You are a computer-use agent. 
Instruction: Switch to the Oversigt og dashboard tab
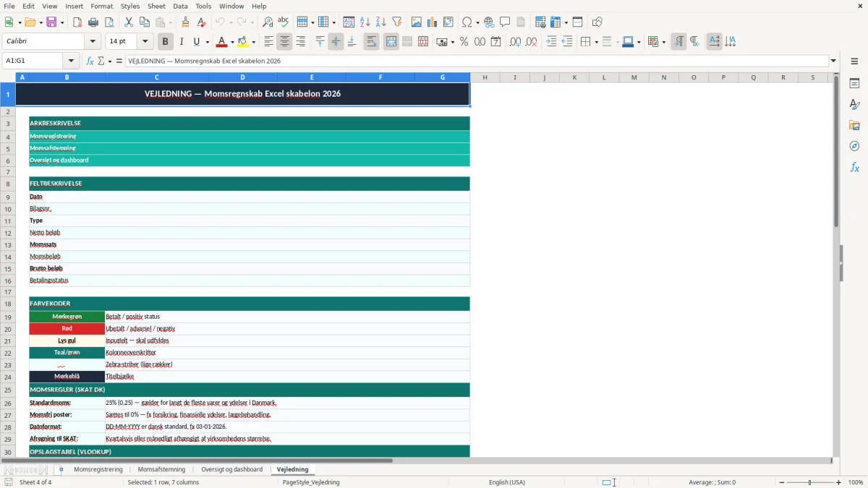pos(231,469)
